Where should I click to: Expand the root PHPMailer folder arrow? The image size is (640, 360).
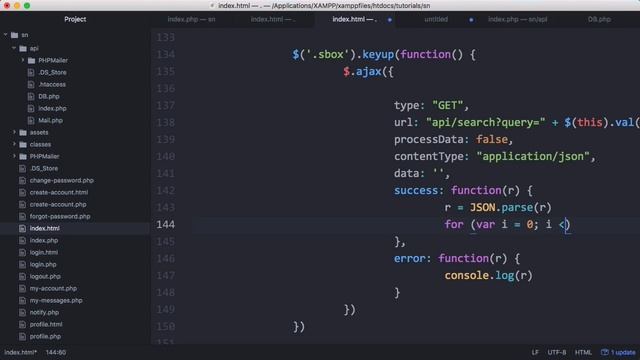pyautogui.click(x=14, y=156)
